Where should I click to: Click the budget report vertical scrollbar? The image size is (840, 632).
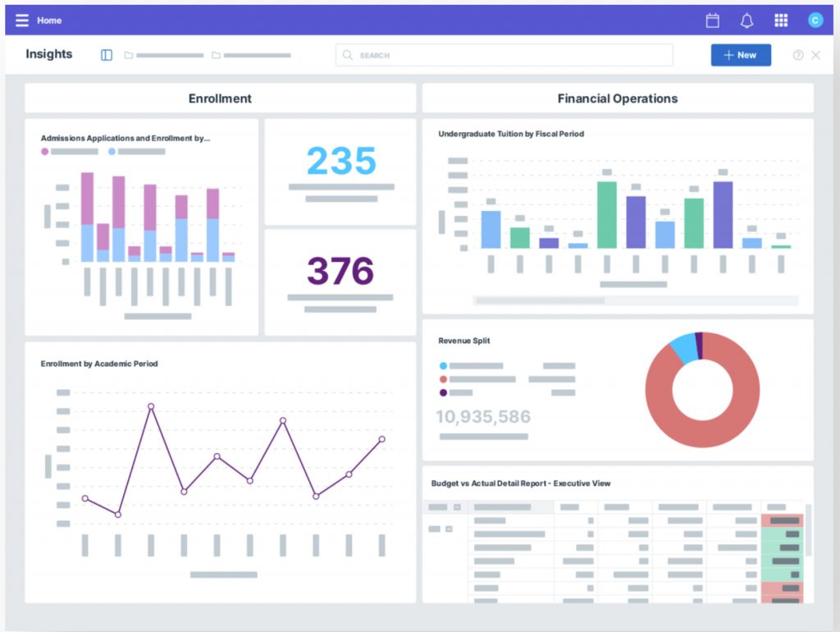click(808, 529)
